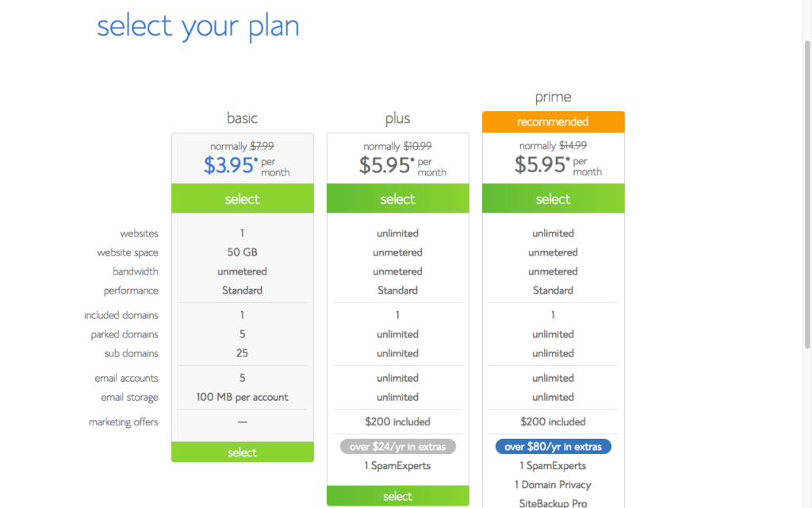Click $200 included in prime column
Viewport: 812px width, 508px height.
click(x=553, y=422)
